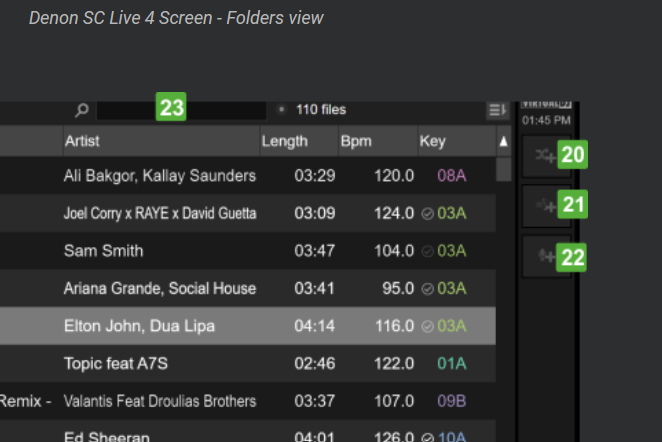Select the Topic feat A7S track row
Screen dimensions: 662x442
click(250, 363)
